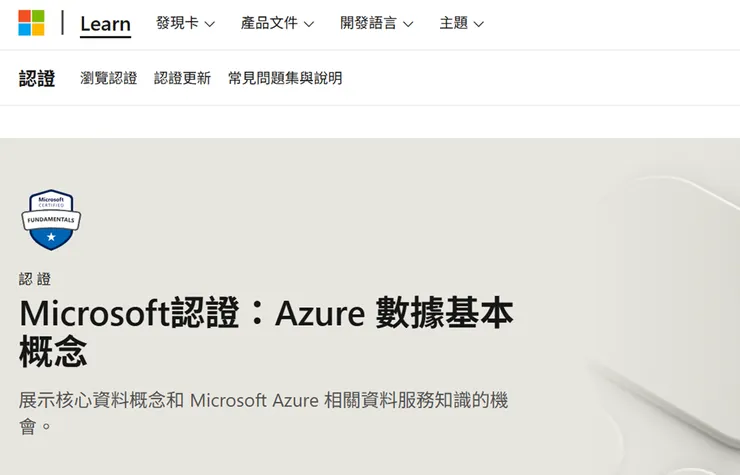Open the Learn home link

[105, 24]
